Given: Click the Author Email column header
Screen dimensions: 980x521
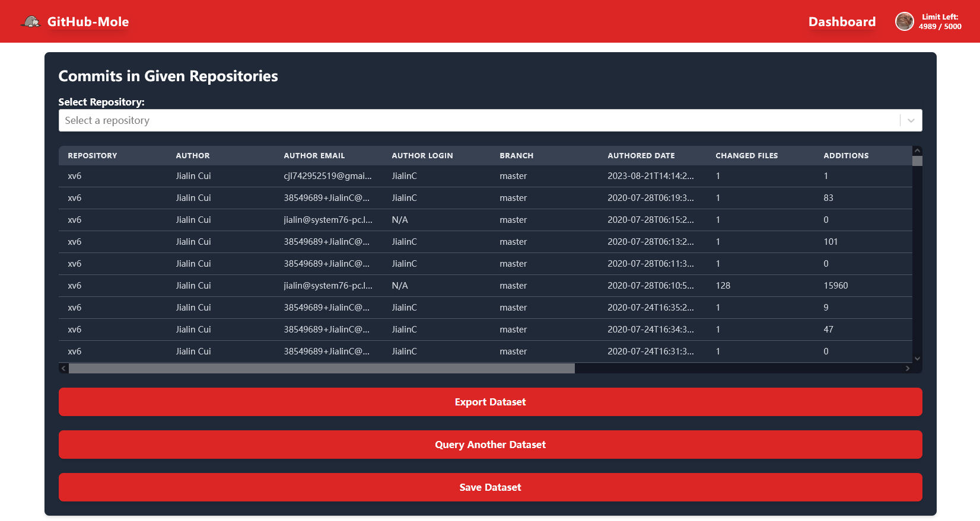Looking at the screenshot, I should pyautogui.click(x=314, y=156).
